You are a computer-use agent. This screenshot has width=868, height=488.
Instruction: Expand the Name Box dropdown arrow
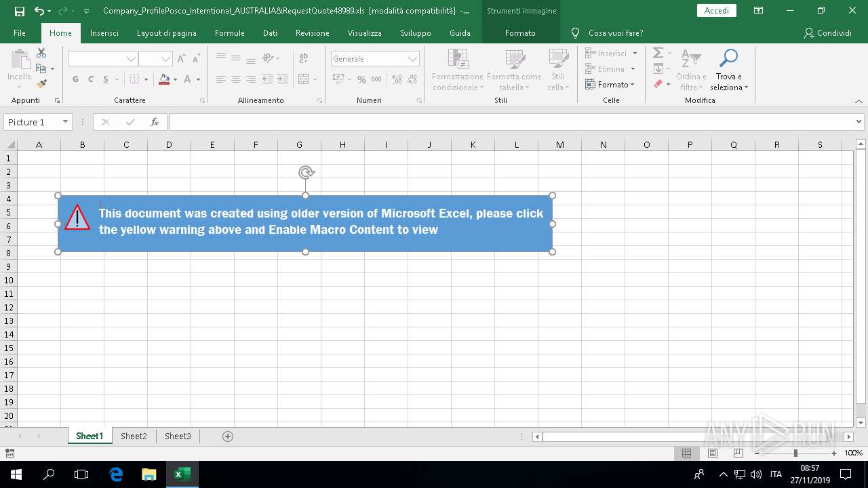point(65,122)
